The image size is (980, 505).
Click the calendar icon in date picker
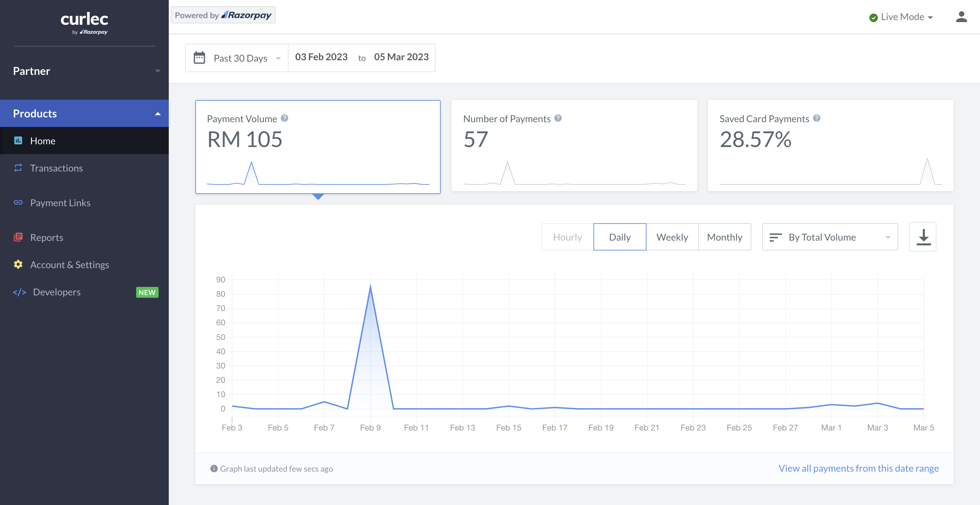(x=199, y=58)
